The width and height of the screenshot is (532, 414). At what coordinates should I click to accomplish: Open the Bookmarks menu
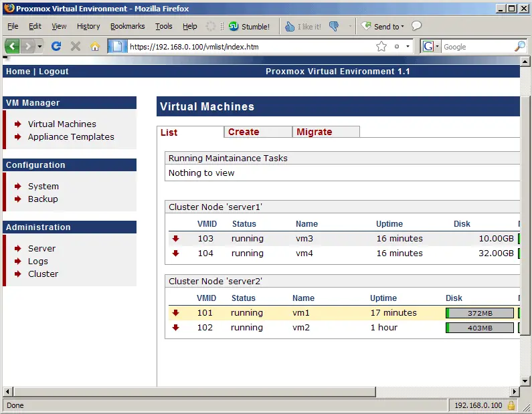[x=128, y=26]
